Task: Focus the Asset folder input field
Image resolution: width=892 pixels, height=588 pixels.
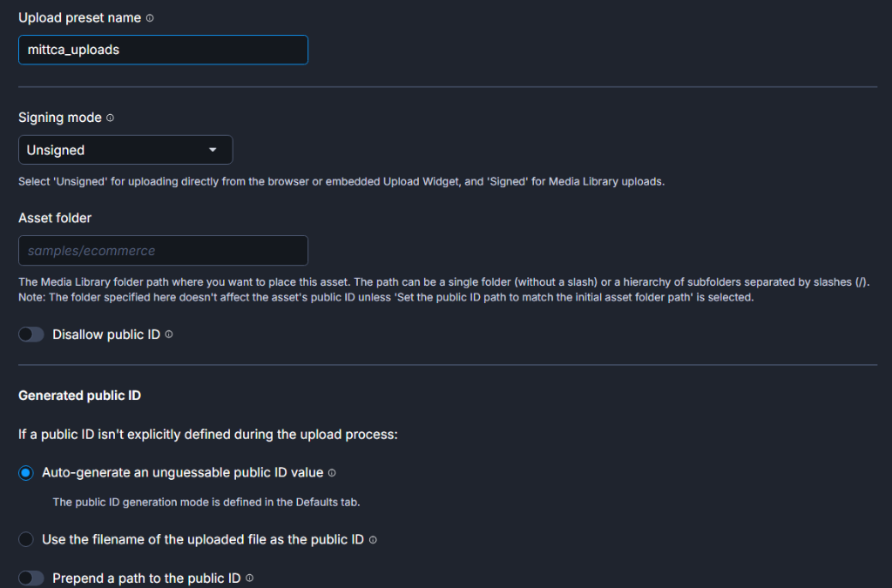Action: click(x=163, y=251)
